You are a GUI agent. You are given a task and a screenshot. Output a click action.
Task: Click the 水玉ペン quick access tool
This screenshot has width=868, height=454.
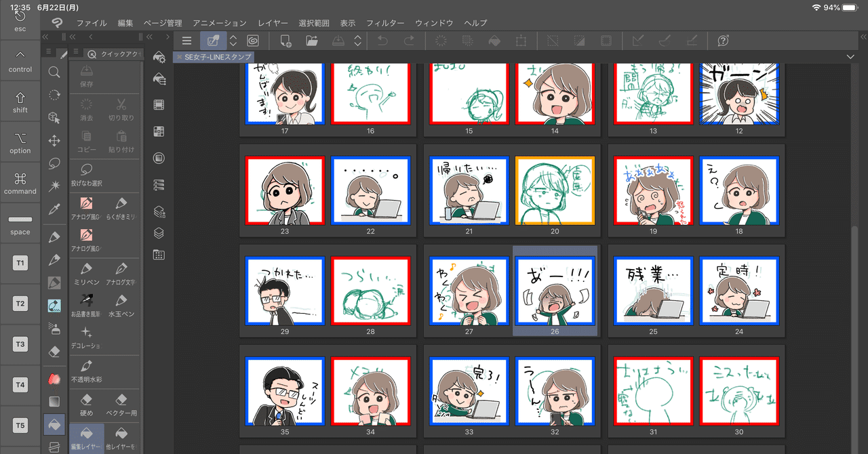coord(121,307)
